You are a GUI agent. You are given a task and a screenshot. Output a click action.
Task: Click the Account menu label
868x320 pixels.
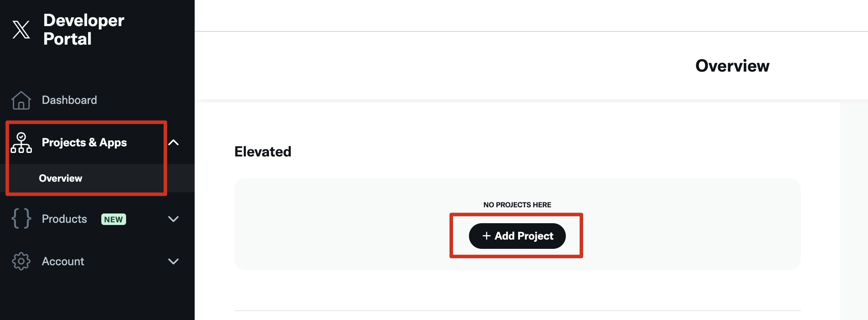click(63, 261)
